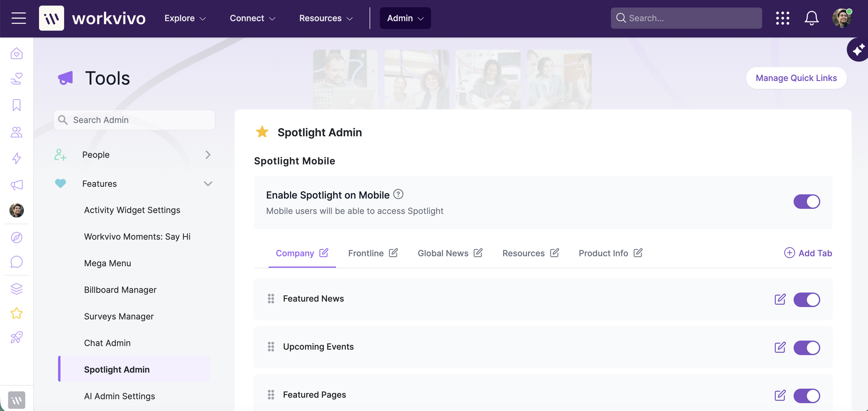
Task: Edit the Company tab name
Action: (324, 253)
